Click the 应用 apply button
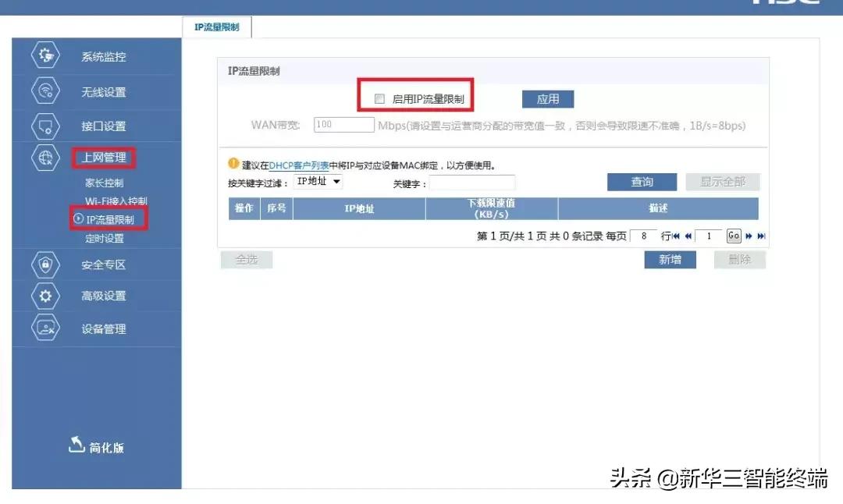843x504 pixels. point(547,98)
